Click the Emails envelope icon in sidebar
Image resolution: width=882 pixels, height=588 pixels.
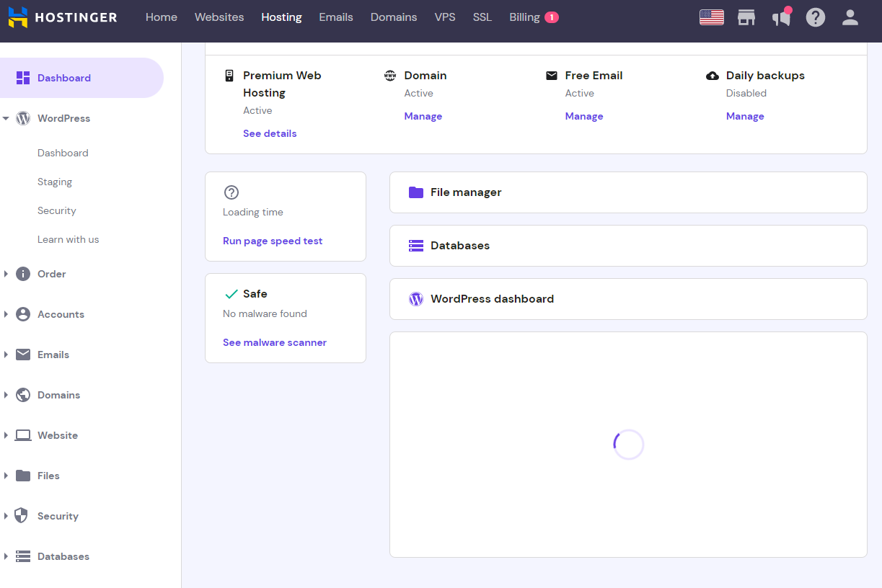pos(23,355)
